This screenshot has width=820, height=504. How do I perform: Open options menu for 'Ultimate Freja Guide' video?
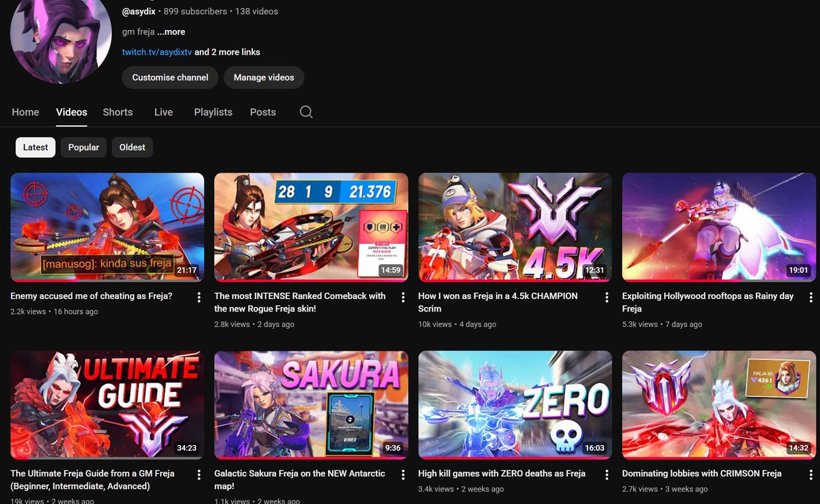[x=199, y=475]
